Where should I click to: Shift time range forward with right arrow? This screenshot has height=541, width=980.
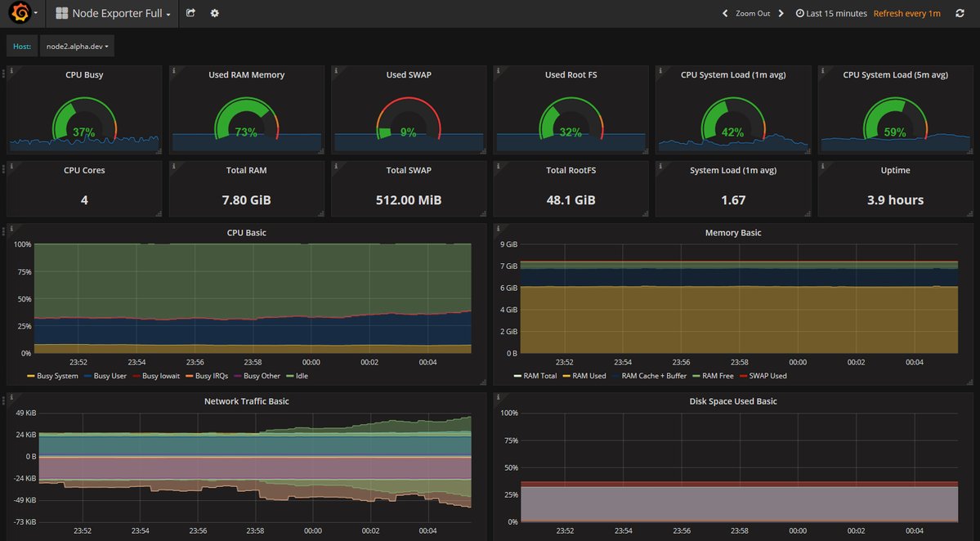point(781,13)
